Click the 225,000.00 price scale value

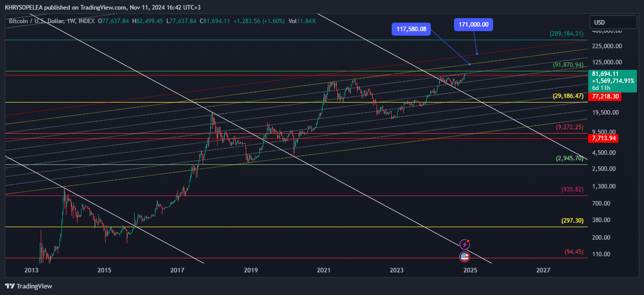coord(607,46)
